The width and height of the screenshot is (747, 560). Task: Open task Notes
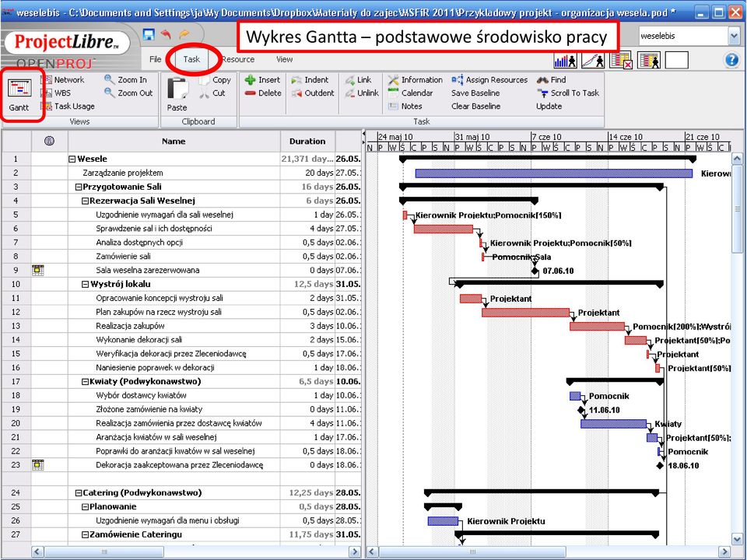(x=405, y=107)
